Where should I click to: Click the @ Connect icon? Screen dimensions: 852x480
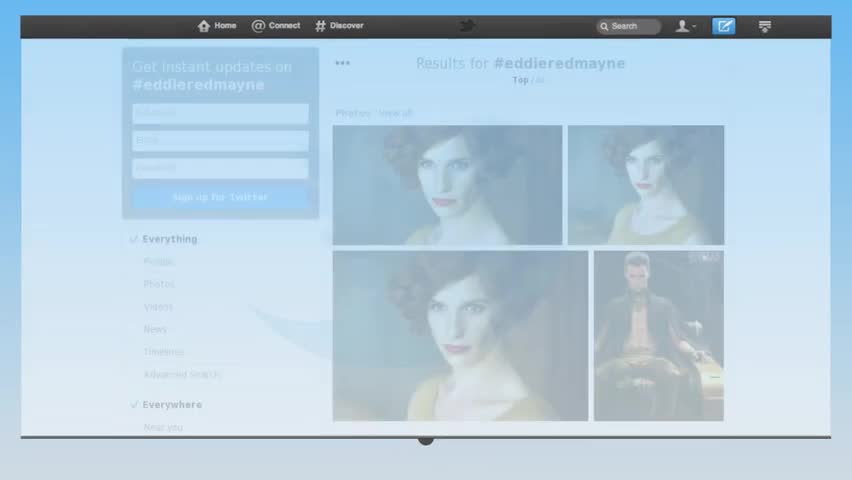258,26
